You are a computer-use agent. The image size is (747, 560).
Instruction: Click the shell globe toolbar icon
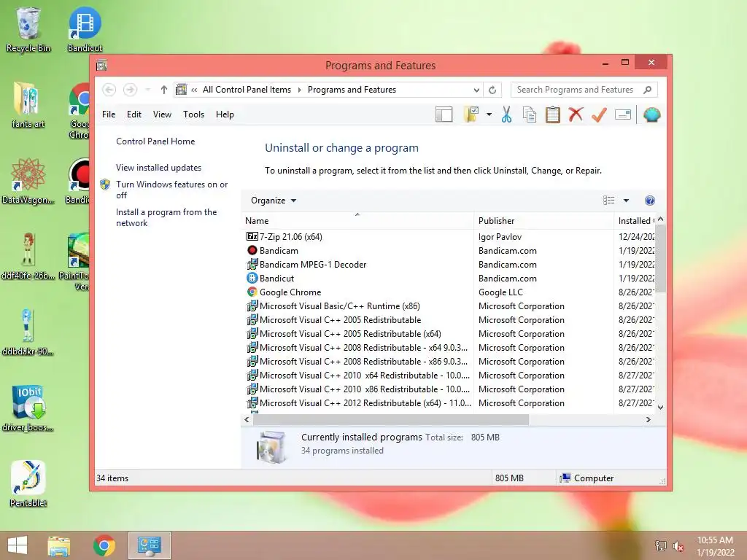651,114
